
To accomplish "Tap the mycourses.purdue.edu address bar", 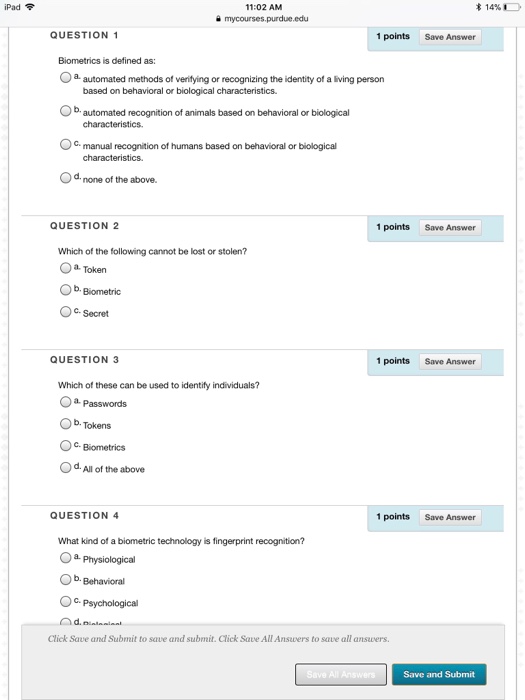I will pos(262,19).
